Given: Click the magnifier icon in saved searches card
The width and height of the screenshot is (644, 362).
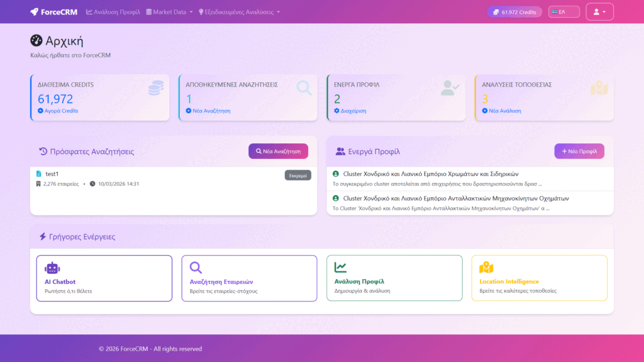Looking at the screenshot, I should [304, 88].
